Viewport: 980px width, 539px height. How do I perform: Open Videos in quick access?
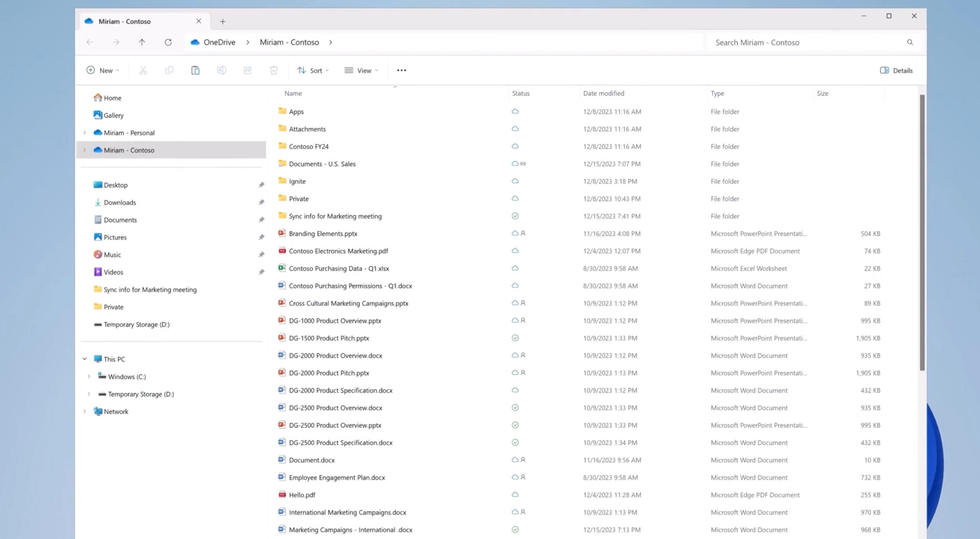click(x=109, y=272)
